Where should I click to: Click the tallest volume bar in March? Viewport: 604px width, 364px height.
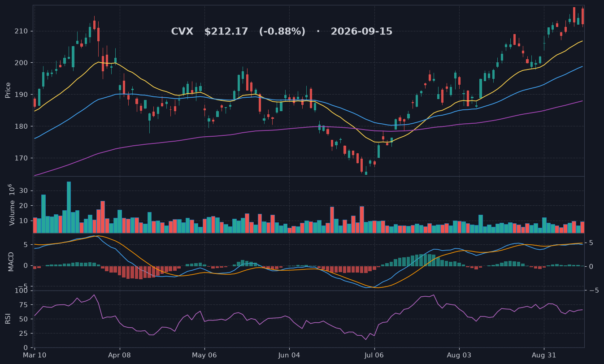[x=69, y=207]
